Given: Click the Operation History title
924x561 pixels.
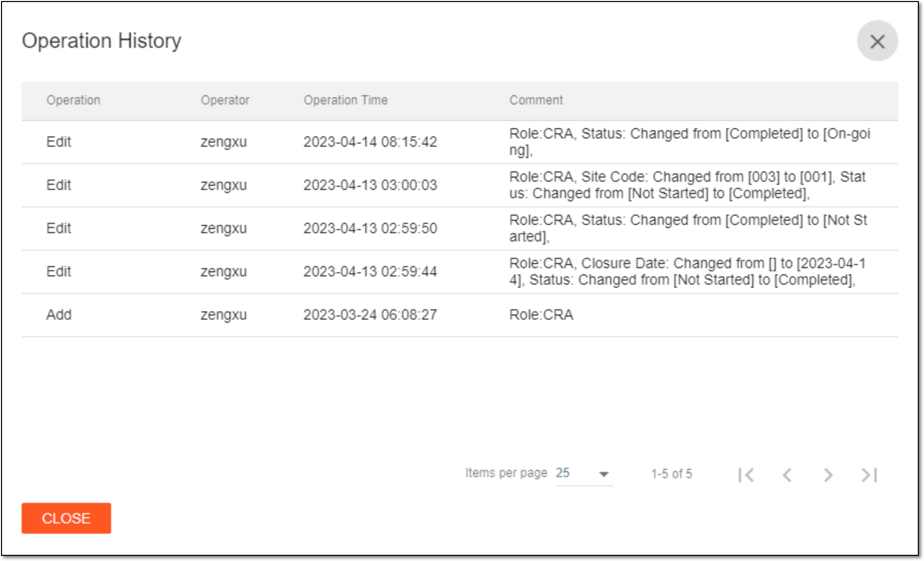Looking at the screenshot, I should 101,41.
